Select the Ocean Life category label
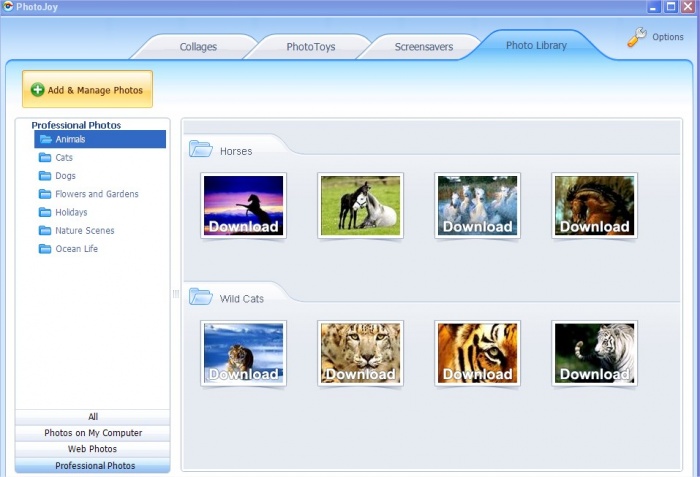The image size is (700, 477). [x=76, y=249]
